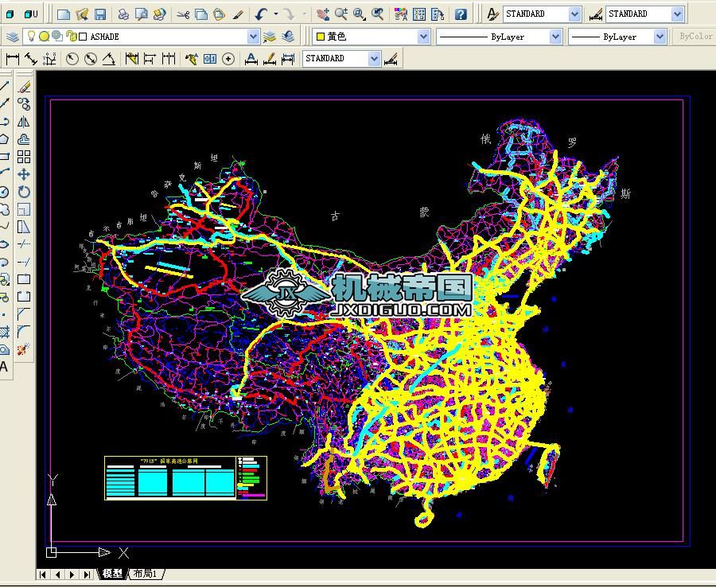This screenshot has height=588, width=716.
Task: Activate Match Properties tool
Action: tap(237, 14)
